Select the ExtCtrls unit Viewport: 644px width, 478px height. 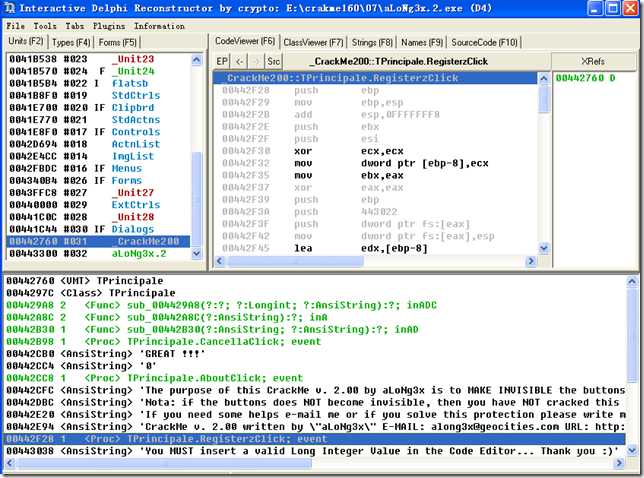tap(98, 205)
